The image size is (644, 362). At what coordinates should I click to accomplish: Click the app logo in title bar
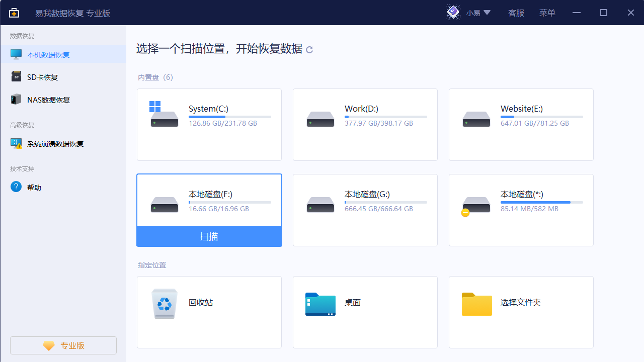point(14,13)
